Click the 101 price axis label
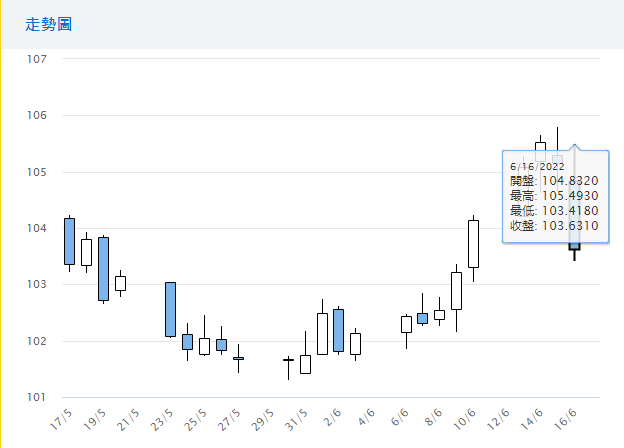Screen dimensions: 624x448 37,398
